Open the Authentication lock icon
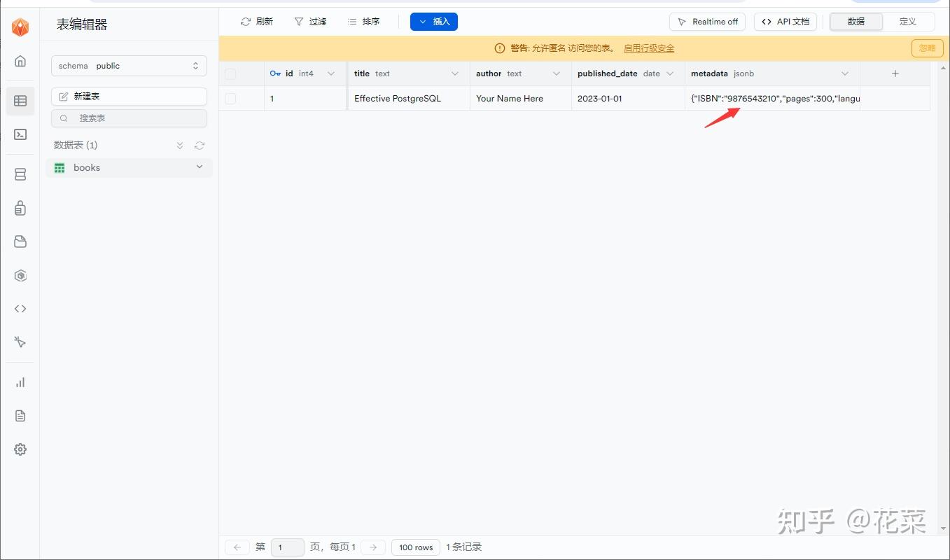Viewport: 950px width, 560px height. 20,208
